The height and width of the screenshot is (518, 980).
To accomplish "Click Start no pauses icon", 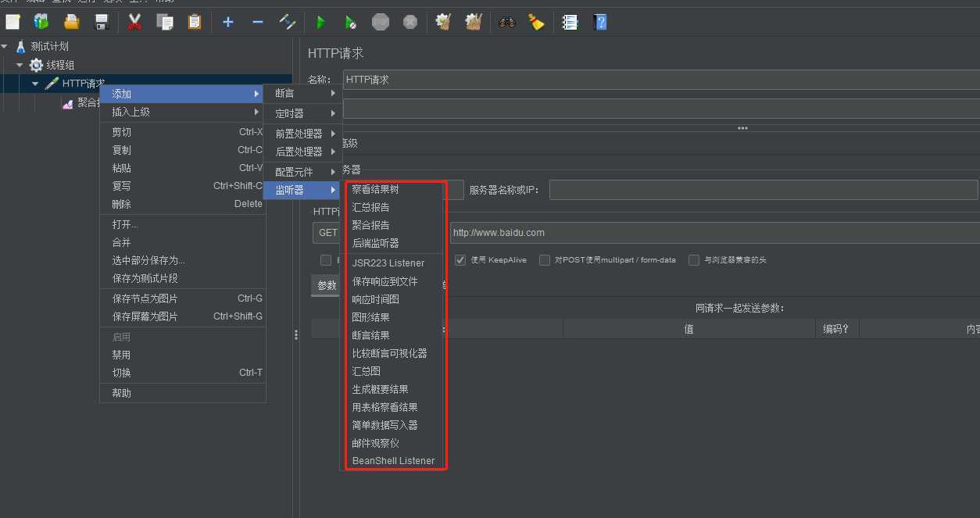I will 351,22.
